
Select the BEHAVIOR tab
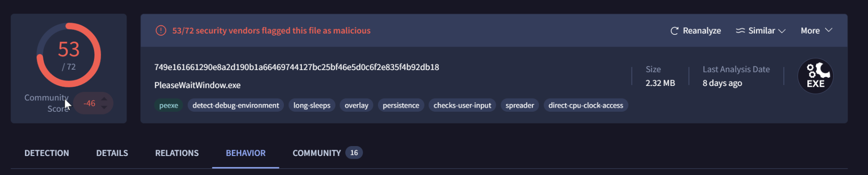[x=245, y=153]
